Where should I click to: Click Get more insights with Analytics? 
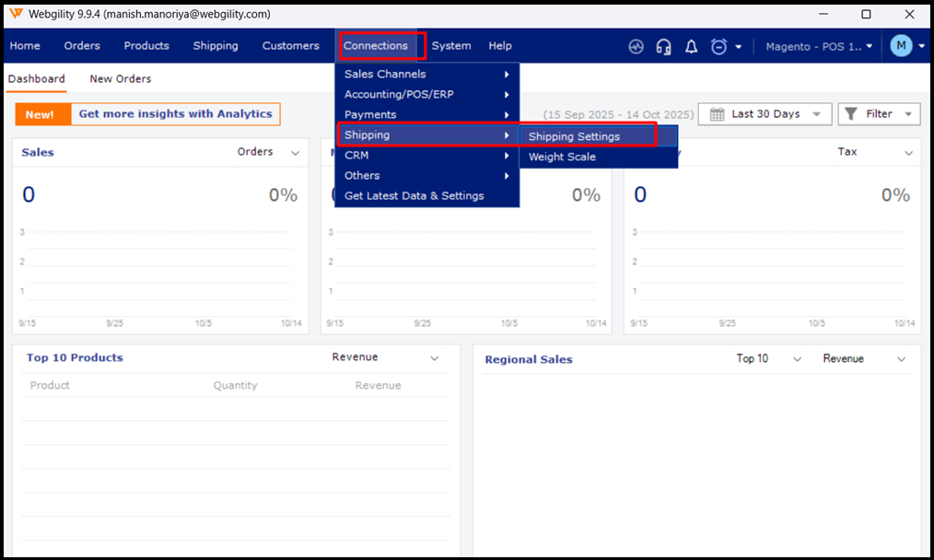click(175, 114)
